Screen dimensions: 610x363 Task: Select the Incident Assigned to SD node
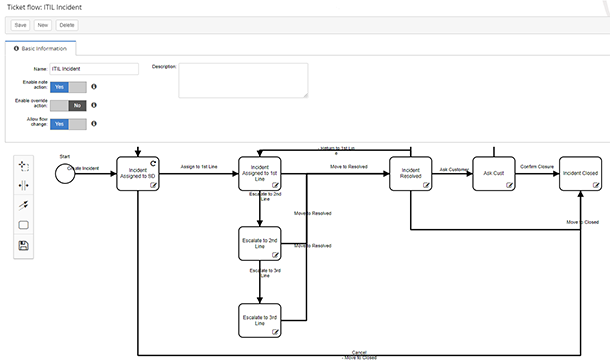[x=138, y=174]
